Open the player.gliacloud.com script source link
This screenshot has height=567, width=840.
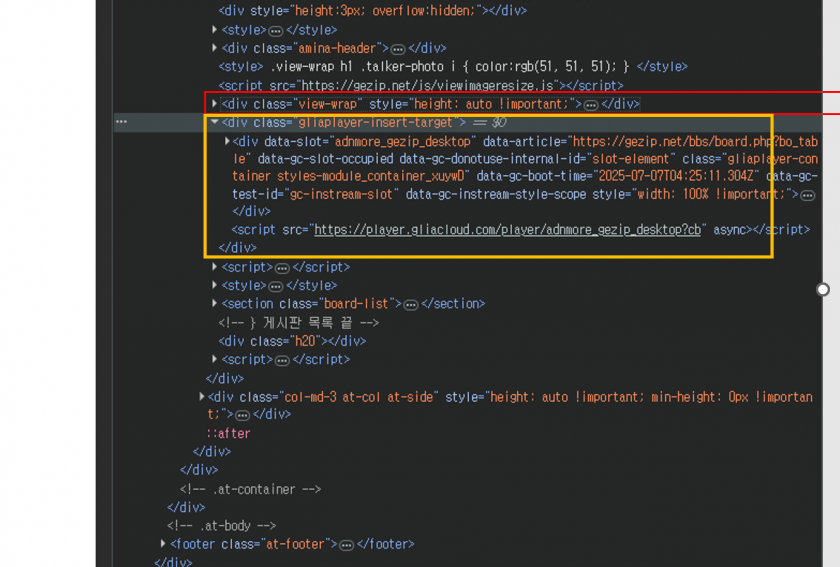507,229
